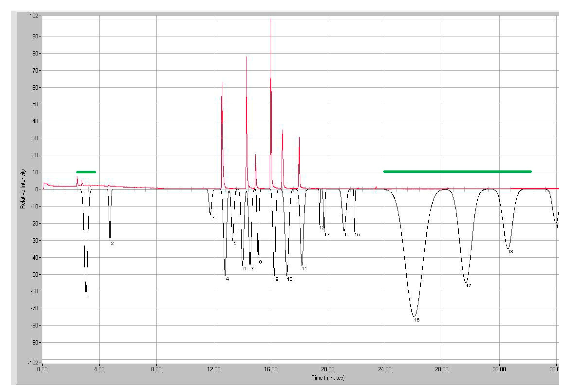Screen dimensions: 569x392
Task: Select peak label 3 before 12 minutes
Action: click(213, 218)
